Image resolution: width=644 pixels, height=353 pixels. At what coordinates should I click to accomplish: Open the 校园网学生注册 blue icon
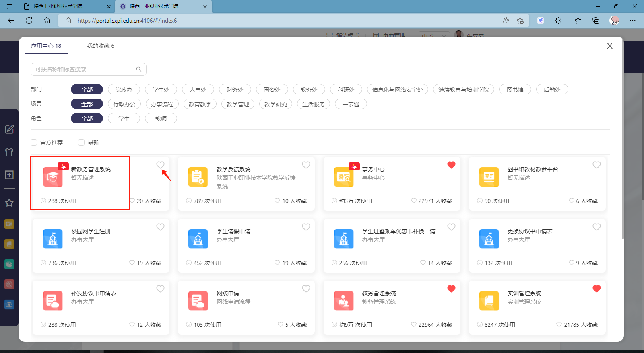click(53, 239)
